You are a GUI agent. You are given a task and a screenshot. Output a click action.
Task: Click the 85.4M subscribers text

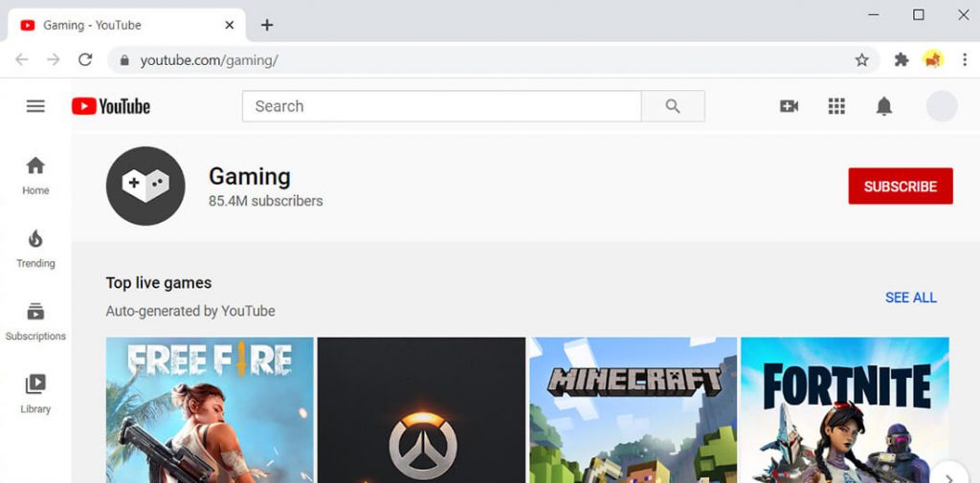[x=266, y=201]
